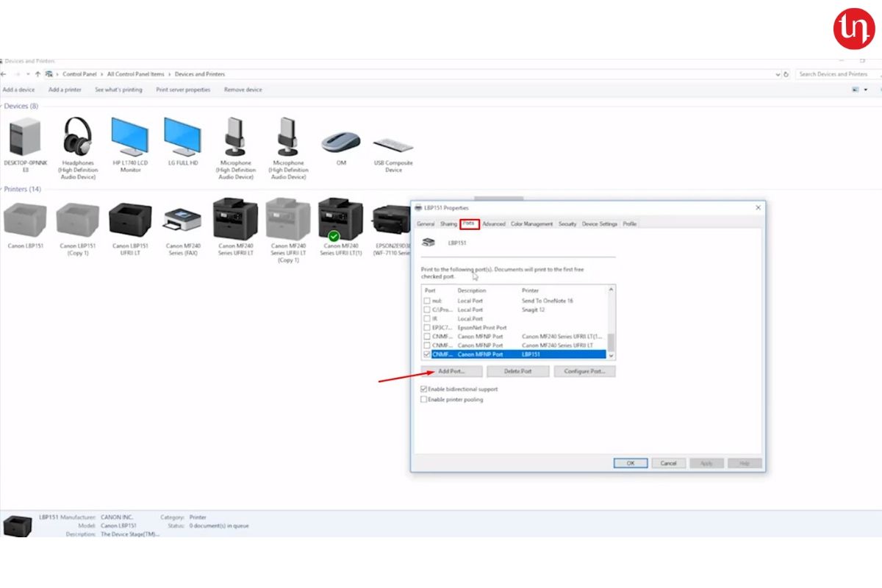882x588 pixels.
Task: Click the Configure Port... button
Action: 584,372
